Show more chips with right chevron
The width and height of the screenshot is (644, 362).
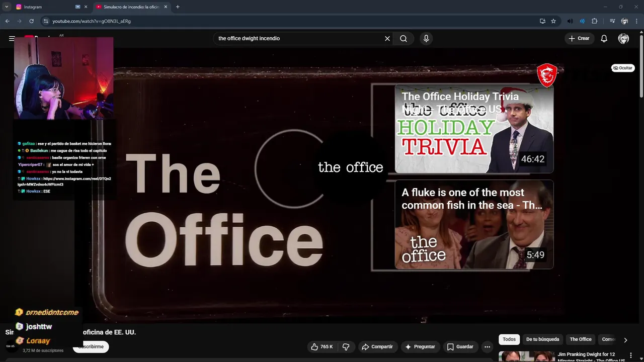tap(625, 340)
